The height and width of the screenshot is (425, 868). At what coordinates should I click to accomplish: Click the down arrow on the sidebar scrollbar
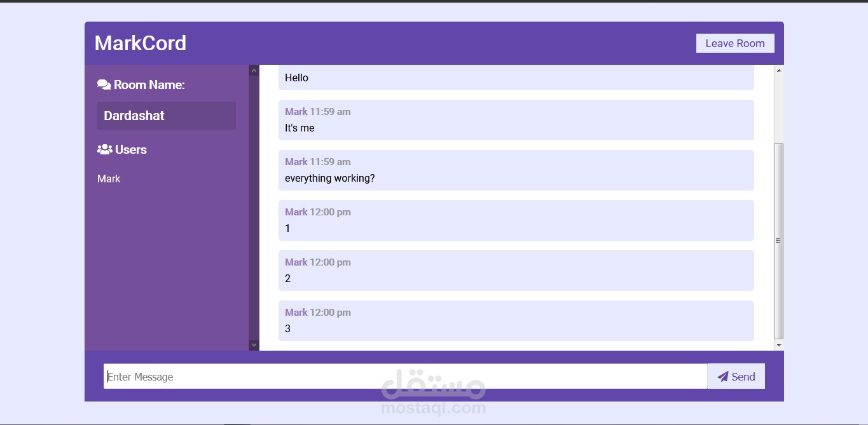254,344
